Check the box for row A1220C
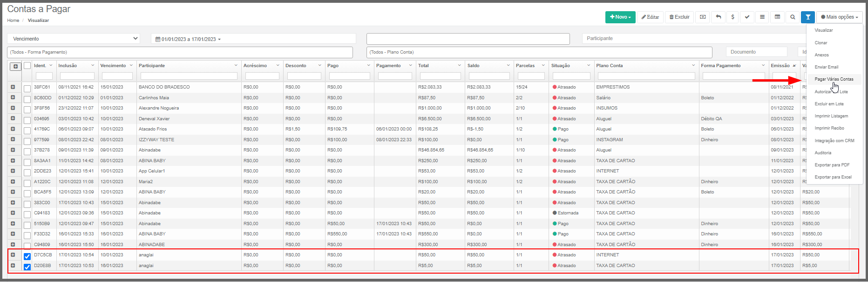The image size is (868, 282). pos(27,183)
